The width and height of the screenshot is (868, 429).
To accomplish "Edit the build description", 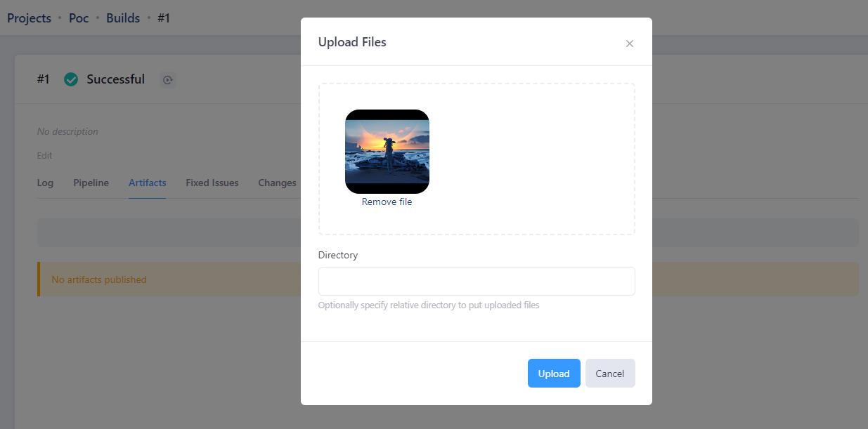I will pyautogui.click(x=44, y=156).
